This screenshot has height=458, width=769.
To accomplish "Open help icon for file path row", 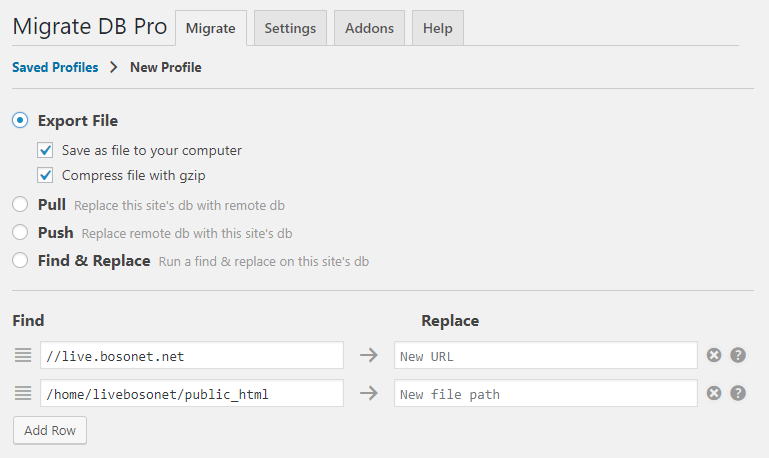I will 738,393.
